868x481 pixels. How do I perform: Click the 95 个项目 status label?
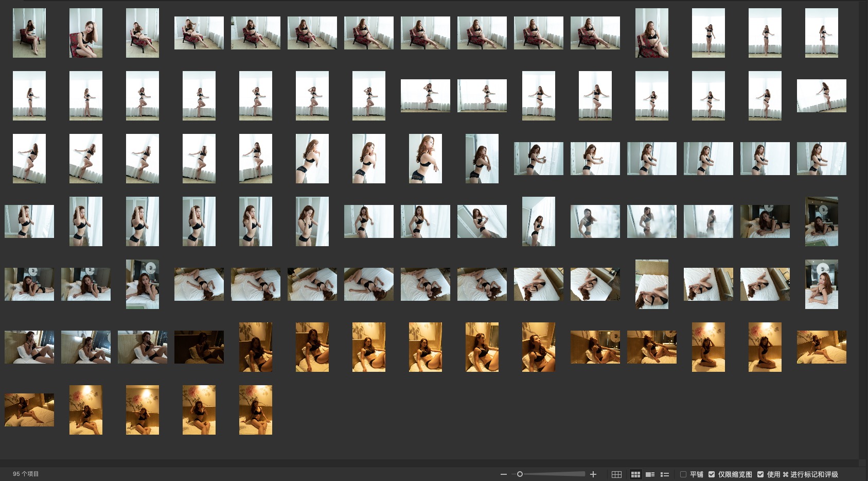click(26, 474)
